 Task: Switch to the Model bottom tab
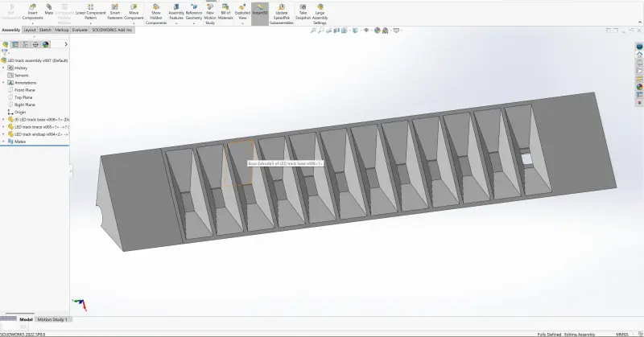[x=26, y=319]
